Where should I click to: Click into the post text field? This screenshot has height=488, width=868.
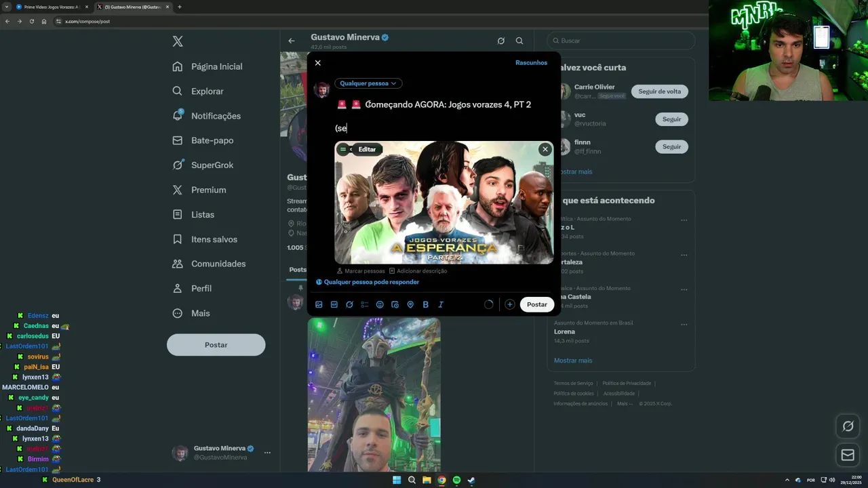444,116
